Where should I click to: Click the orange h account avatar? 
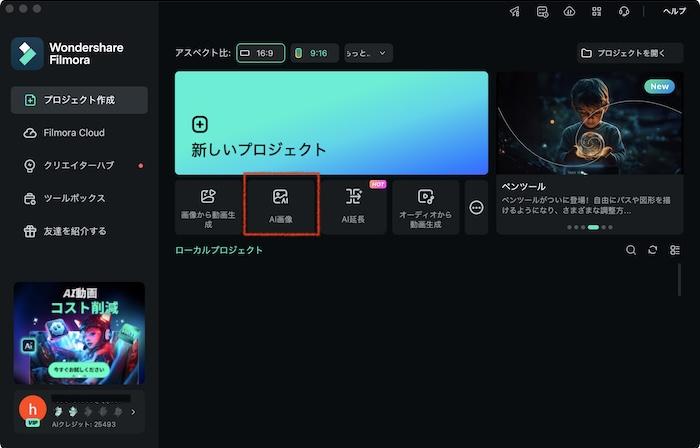coord(33,409)
